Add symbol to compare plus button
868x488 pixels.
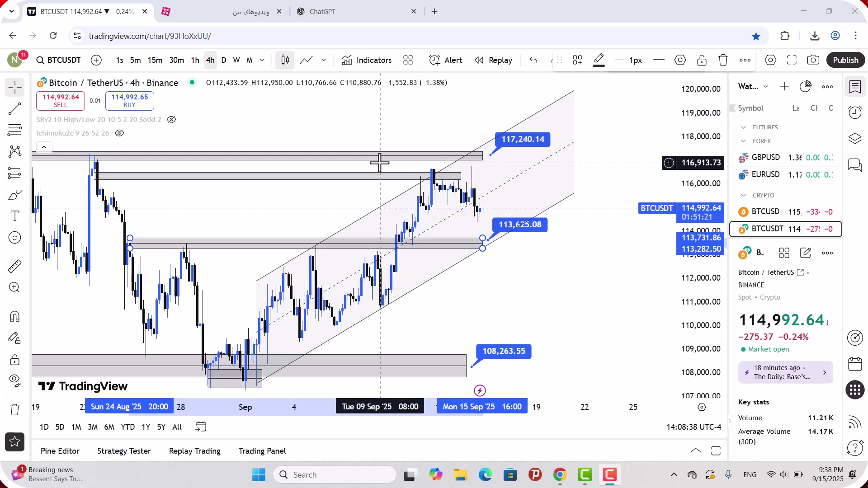96,60
